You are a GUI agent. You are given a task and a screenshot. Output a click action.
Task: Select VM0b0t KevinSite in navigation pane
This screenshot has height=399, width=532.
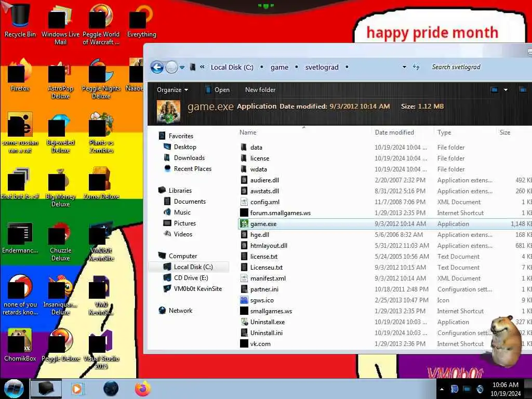[198, 289]
